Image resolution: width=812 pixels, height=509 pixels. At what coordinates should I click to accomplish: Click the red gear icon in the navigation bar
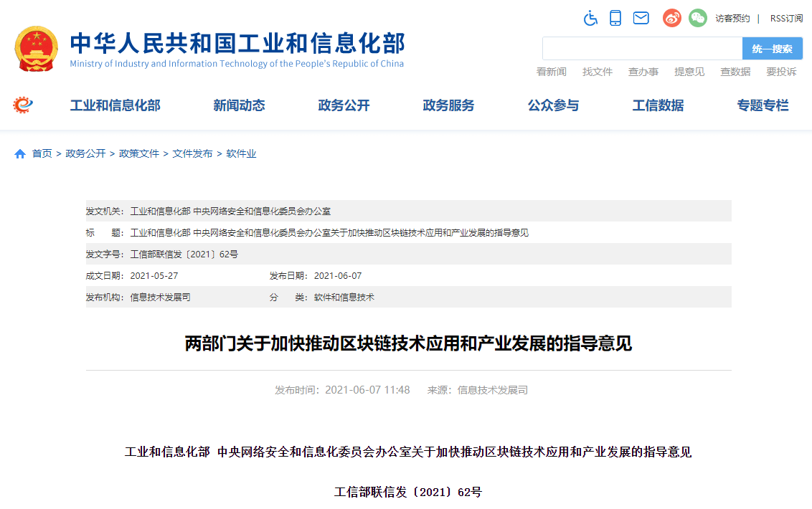tap(23, 105)
